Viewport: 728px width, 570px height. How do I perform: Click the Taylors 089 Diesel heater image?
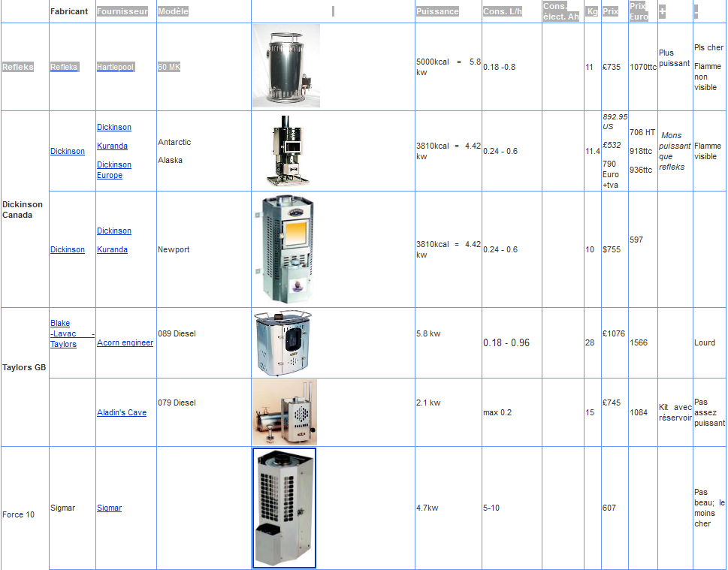pyautogui.click(x=282, y=342)
